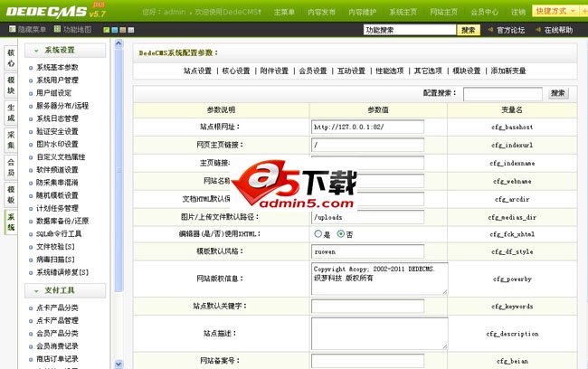The height and width of the screenshot is (369, 588).
Task: Select the blue skin color swatch
Action: tap(115, 30)
